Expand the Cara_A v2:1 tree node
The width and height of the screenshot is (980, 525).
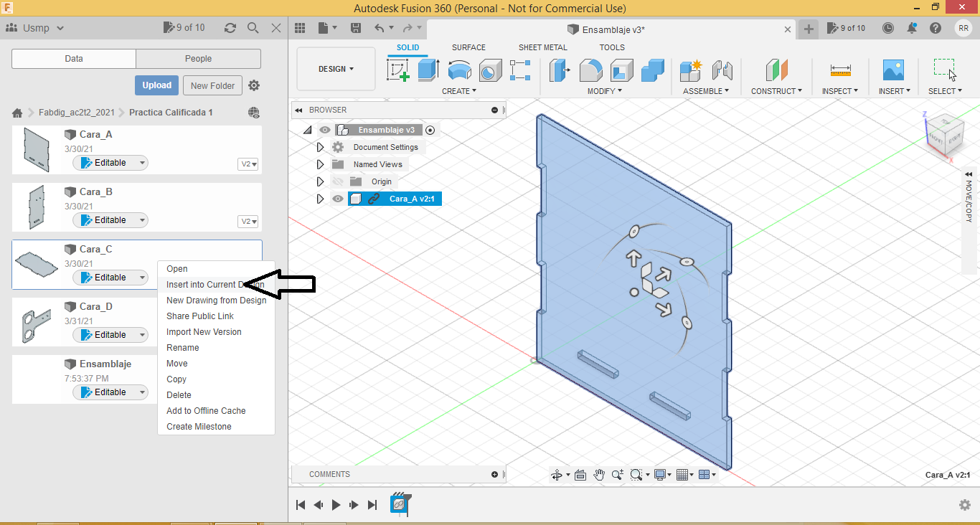pyautogui.click(x=321, y=199)
